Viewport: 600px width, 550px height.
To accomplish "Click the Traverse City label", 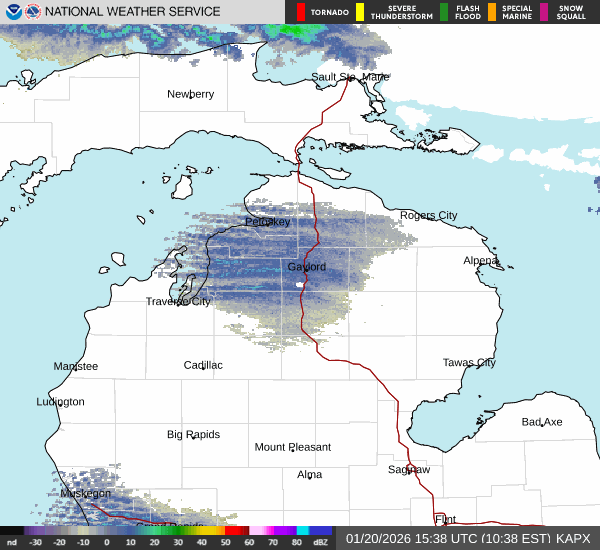I will pos(178,301).
